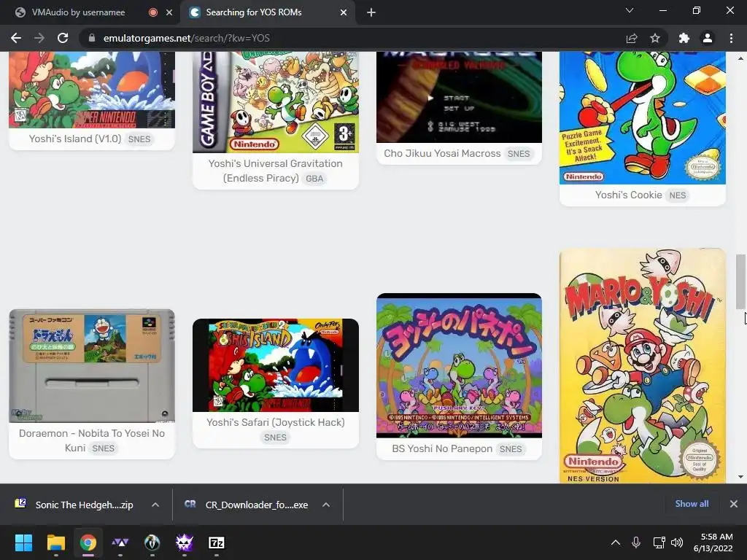Open Yoshi's Universal Gravitation cover image

(275, 102)
